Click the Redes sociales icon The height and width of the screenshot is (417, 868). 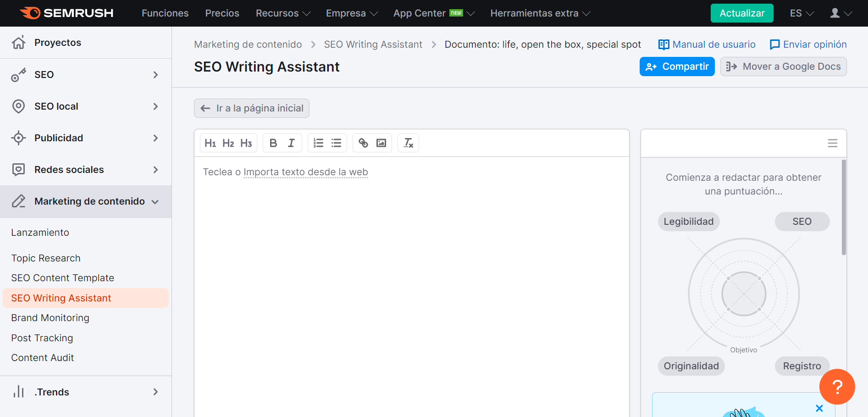tap(18, 170)
